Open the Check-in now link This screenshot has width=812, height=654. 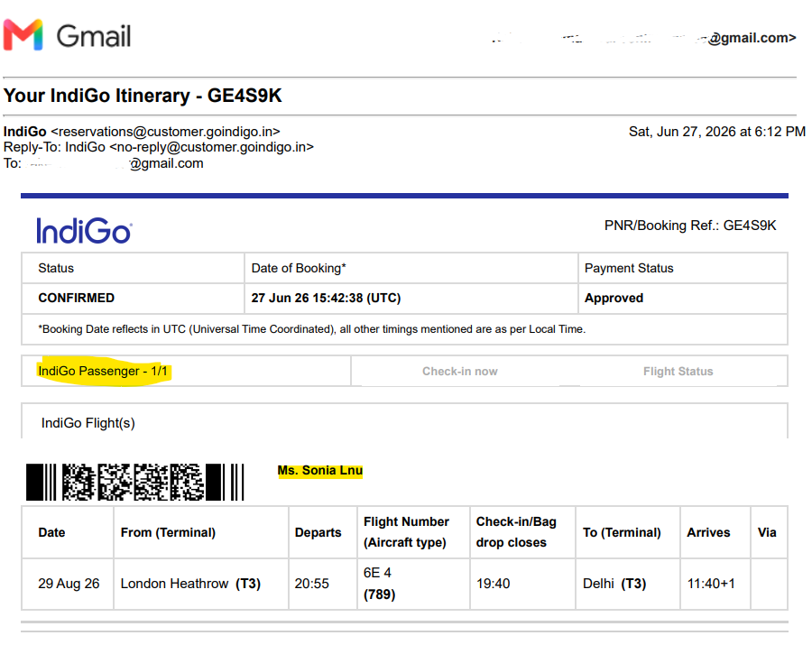point(460,372)
